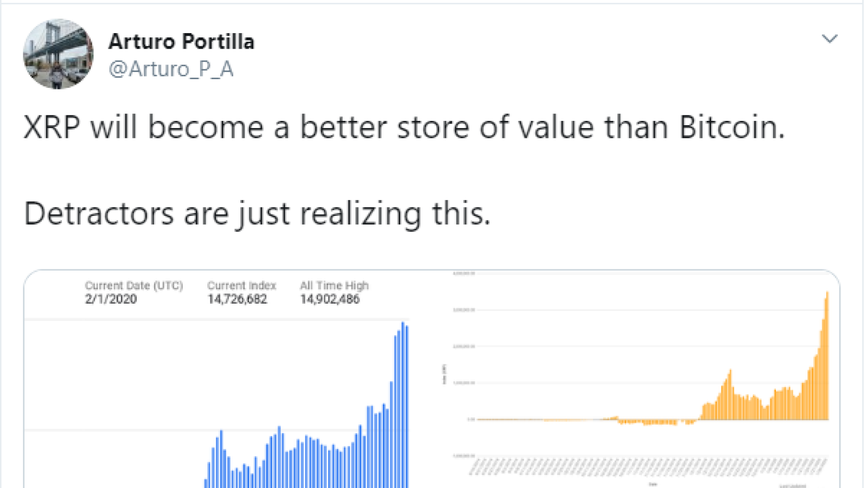The image size is (868, 488).
Task: Click the 'Detractors are just realizing this' line
Action: pyautogui.click(x=257, y=214)
